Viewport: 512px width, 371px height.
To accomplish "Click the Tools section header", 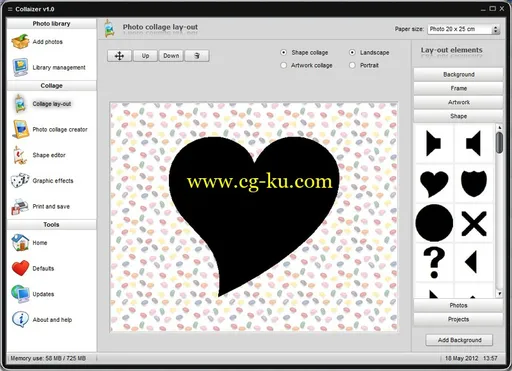I will coord(51,225).
